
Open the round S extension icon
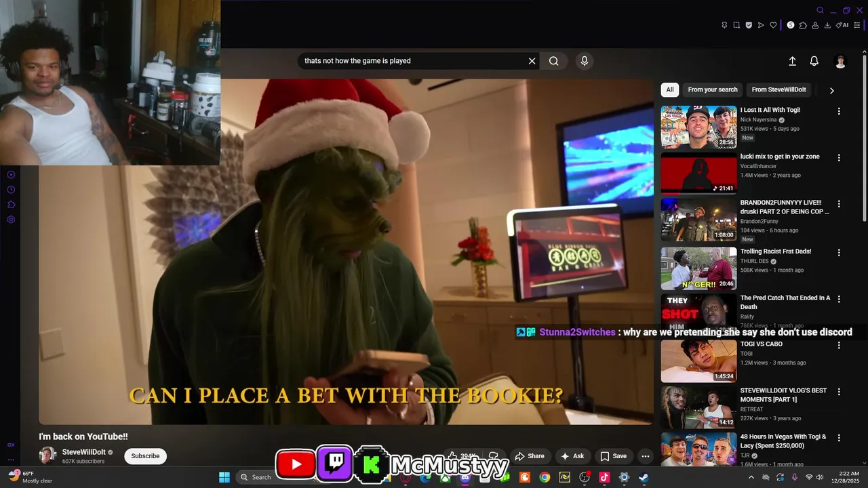click(x=791, y=25)
